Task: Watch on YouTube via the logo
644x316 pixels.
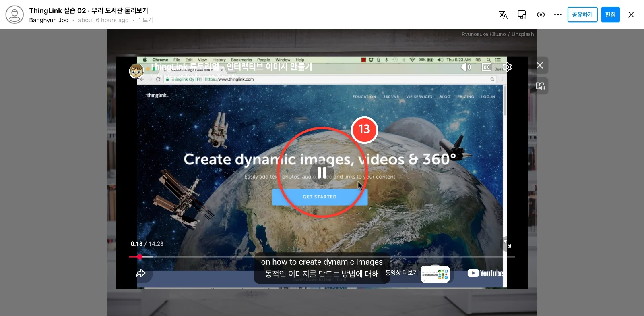Action: pos(485,273)
